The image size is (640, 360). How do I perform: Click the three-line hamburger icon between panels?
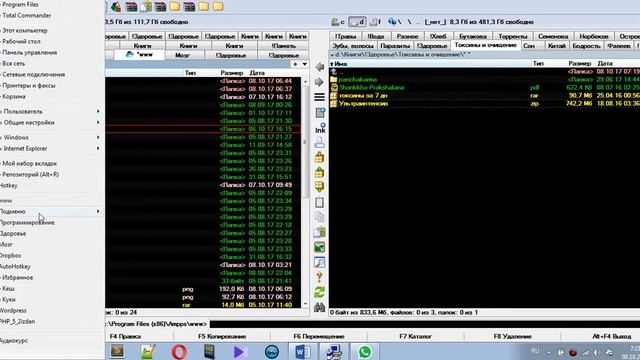[x=320, y=97]
